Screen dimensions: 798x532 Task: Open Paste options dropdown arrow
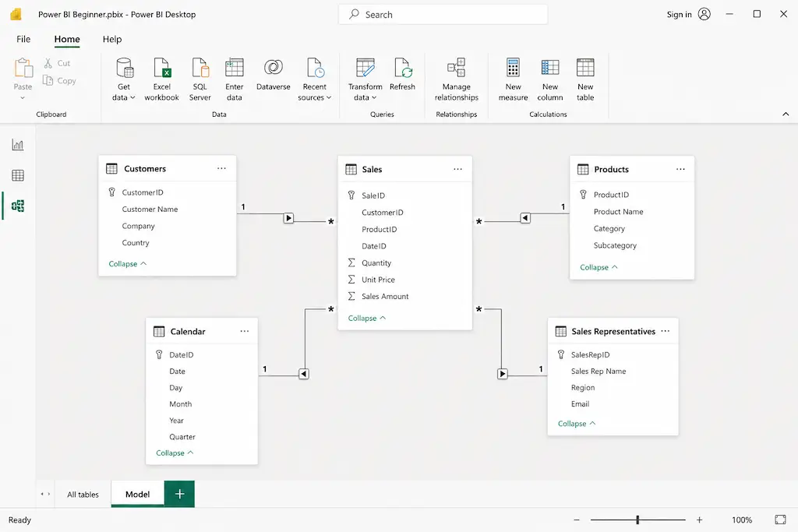point(23,97)
